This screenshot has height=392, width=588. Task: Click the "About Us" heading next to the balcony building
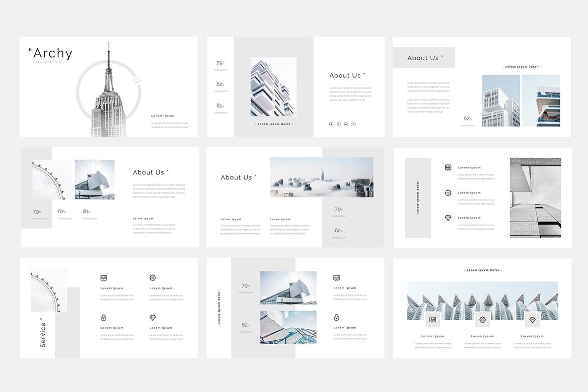[x=347, y=75]
